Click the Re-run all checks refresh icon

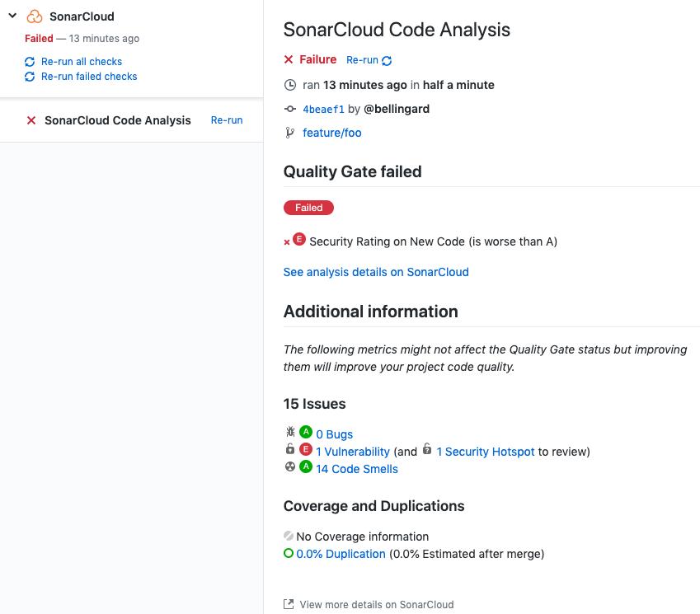point(30,62)
